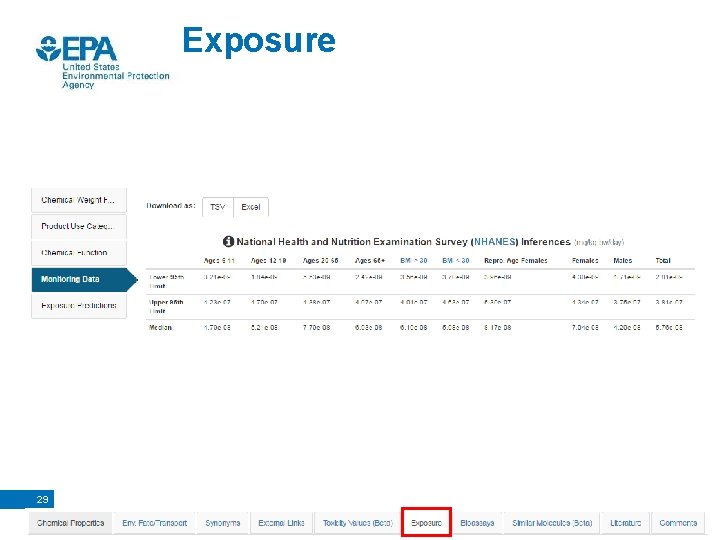Go to the Toxicity Values (Beta) tab
The width and height of the screenshot is (720, 540).
(358, 523)
